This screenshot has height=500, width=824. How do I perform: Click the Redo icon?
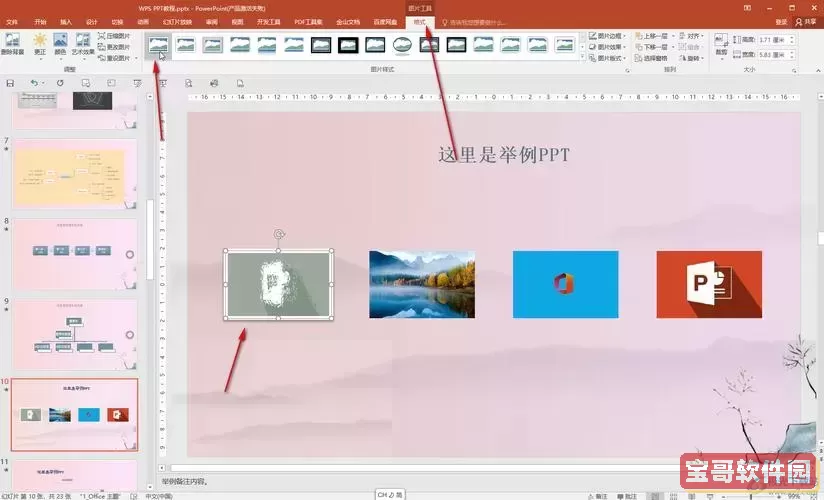[x=60, y=83]
